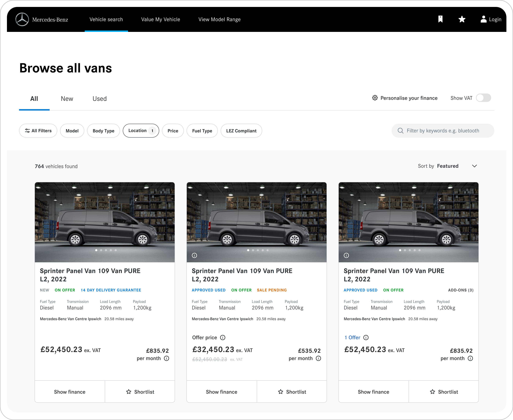513x420 pixels.
Task: Click the keyword filter input field
Action: click(x=443, y=131)
